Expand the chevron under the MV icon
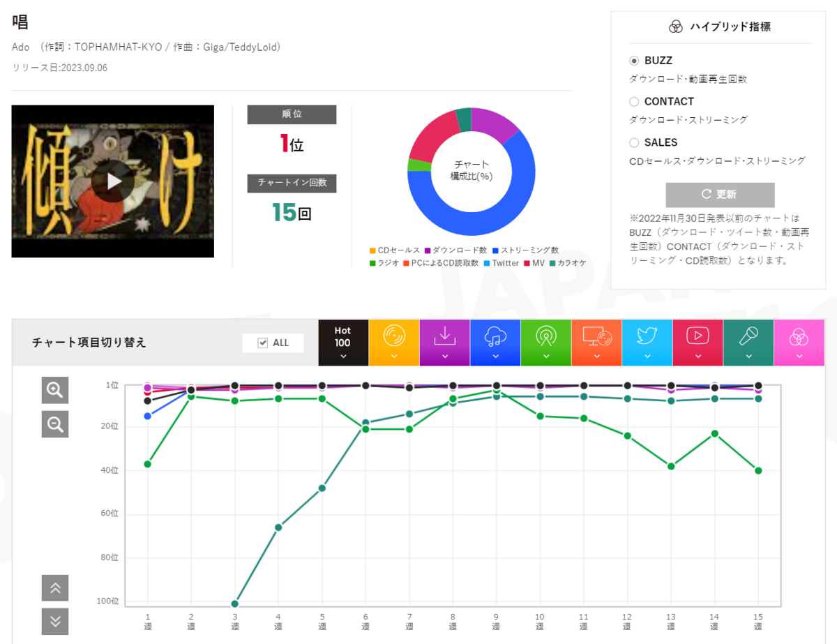Viewport: 837px width, 644px height. click(697, 356)
